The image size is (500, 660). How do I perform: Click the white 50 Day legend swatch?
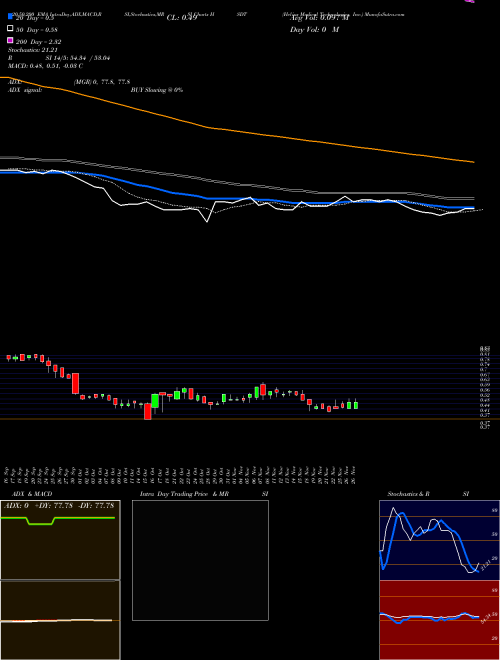coord(10,29)
